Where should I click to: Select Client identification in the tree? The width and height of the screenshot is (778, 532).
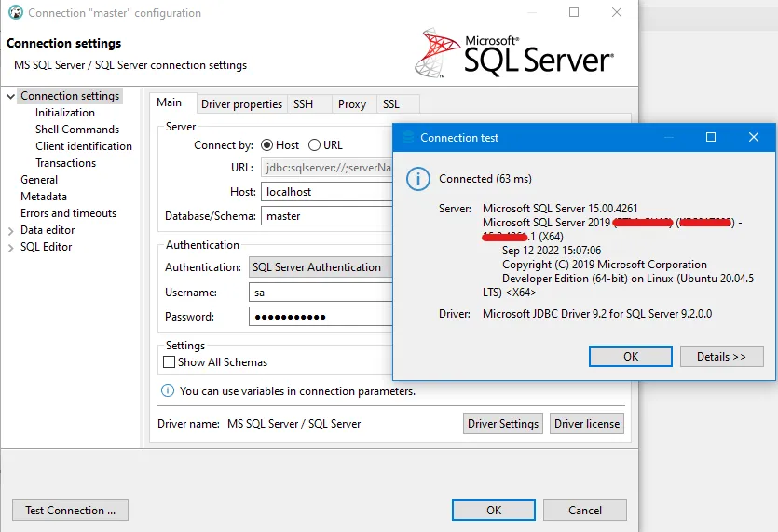click(x=84, y=146)
